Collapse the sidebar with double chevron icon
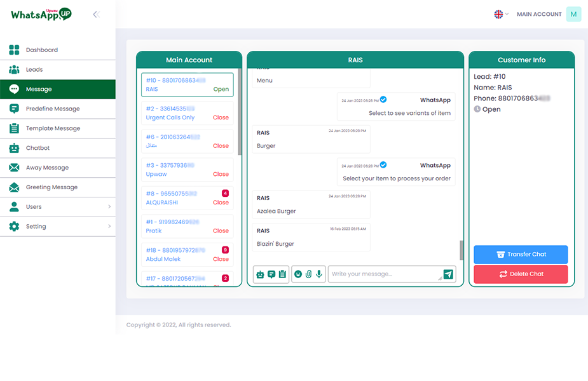 click(96, 14)
